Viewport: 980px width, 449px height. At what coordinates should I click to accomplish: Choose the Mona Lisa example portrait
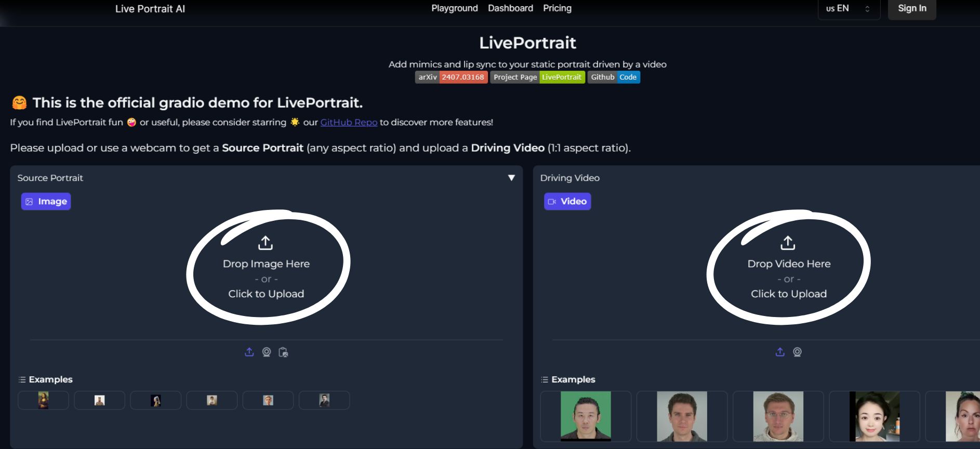click(x=43, y=400)
